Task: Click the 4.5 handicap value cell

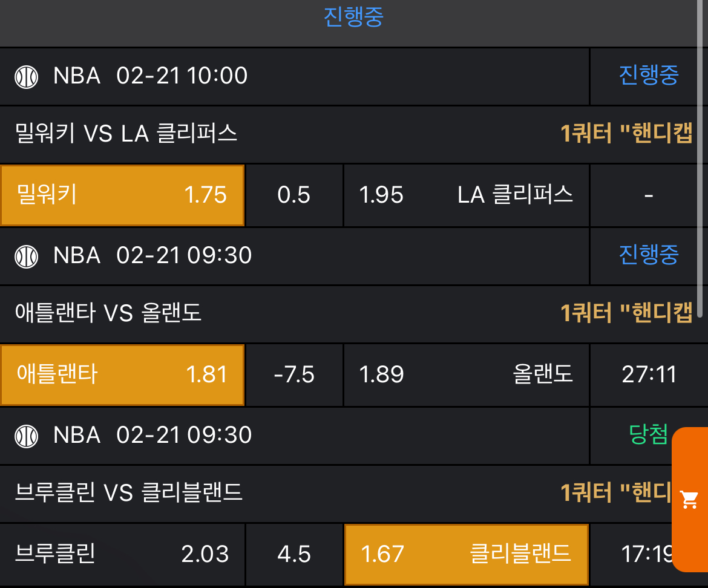Action: pyautogui.click(x=294, y=554)
